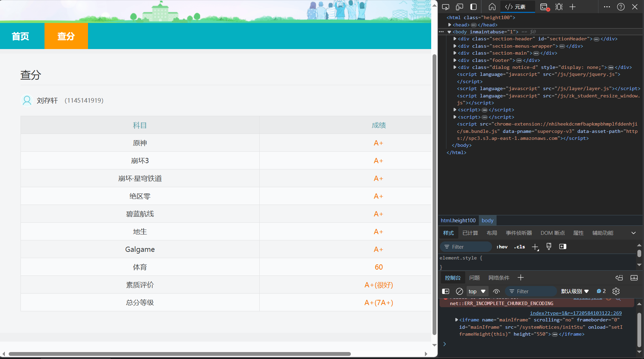
Task: Click the page vertical scrollbar
Action: coord(434,195)
